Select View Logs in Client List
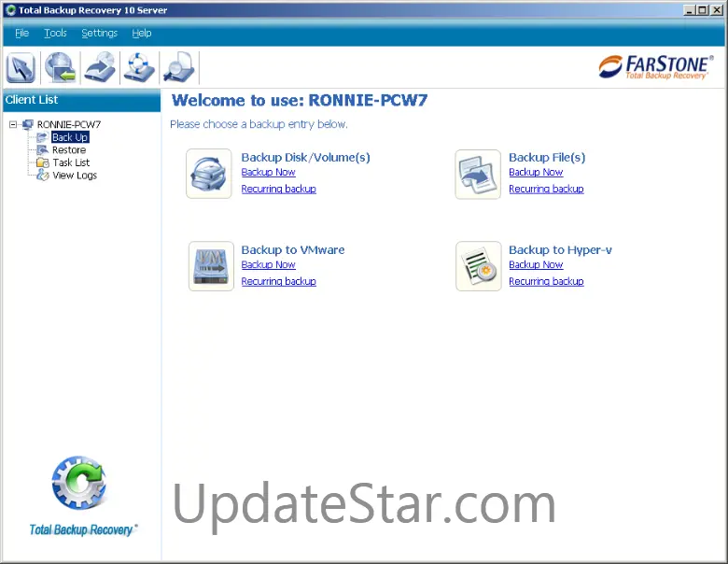Image resolution: width=728 pixels, height=564 pixels. 75,176
